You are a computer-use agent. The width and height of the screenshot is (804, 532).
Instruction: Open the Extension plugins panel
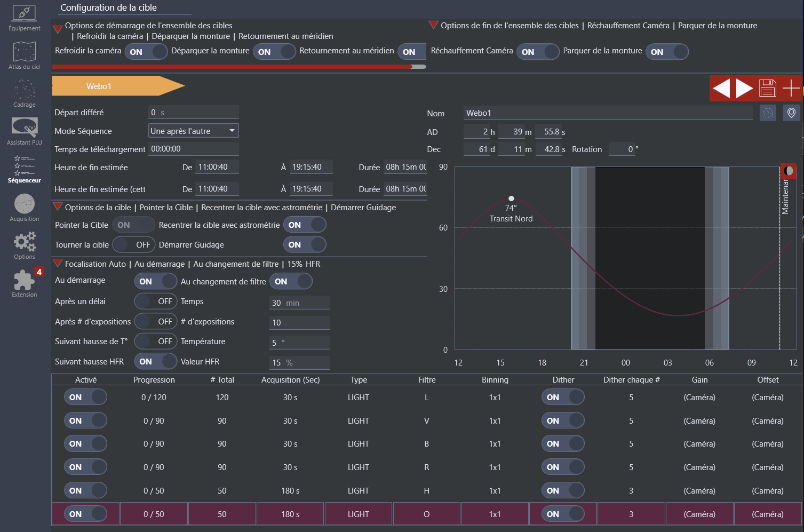tap(25, 284)
